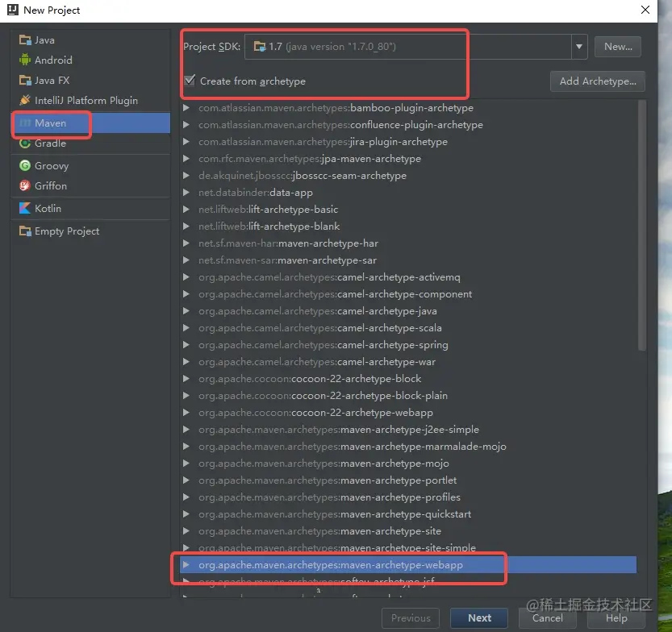Image resolution: width=672 pixels, height=632 pixels.
Task: Click the Cancel button
Action: pyautogui.click(x=547, y=617)
